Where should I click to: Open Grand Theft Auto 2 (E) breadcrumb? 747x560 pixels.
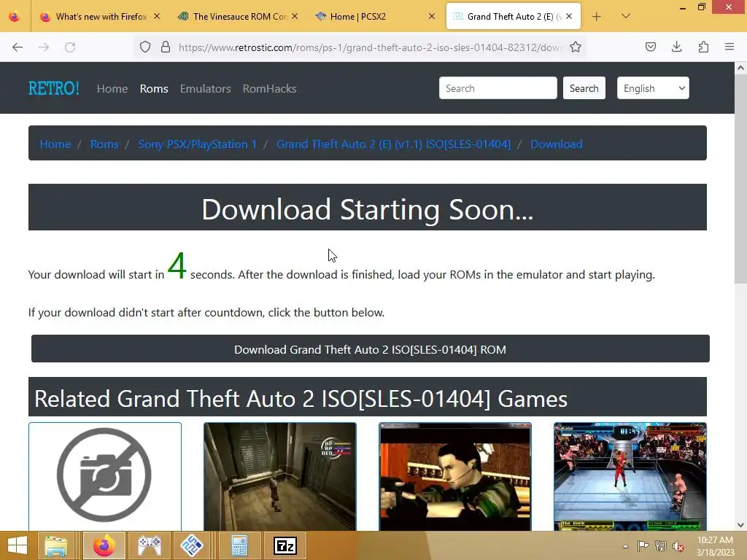click(x=393, y=144)
